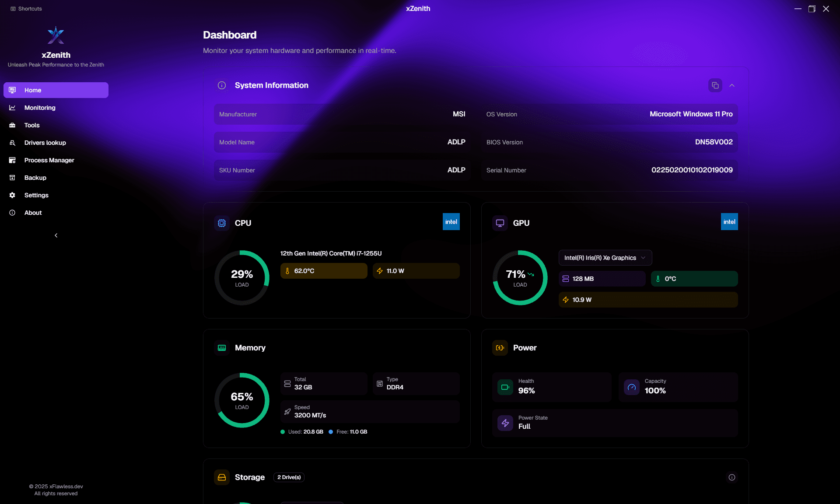This screenshot has height=504, width=840.
Task: Open Backup using its sidebar icon
Action: (13, 178)
